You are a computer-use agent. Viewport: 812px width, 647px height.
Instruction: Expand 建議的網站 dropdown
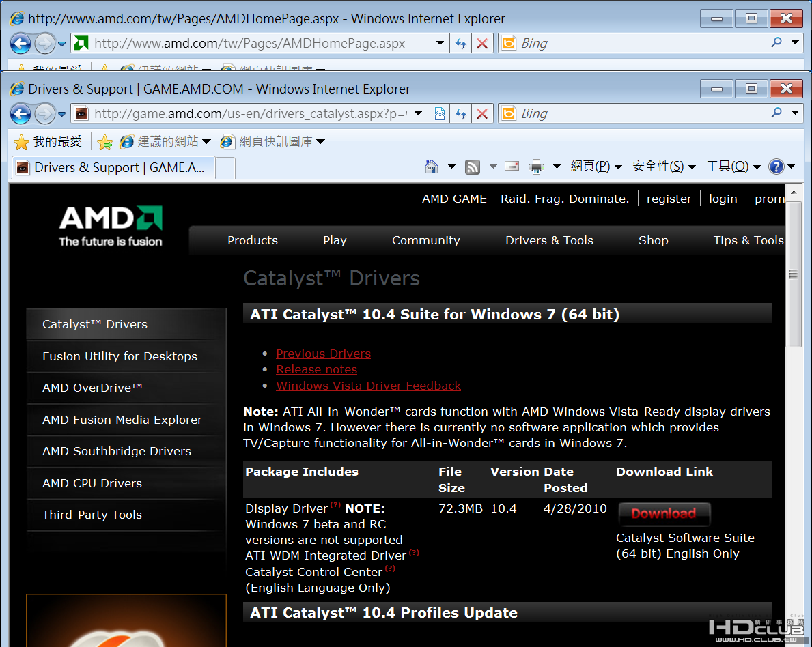pos(207,141)
